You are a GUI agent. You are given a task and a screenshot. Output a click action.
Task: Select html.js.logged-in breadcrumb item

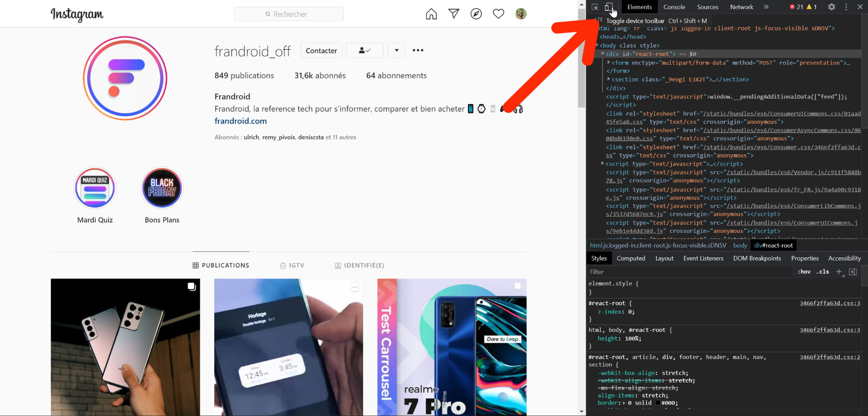tap(658, 245)
